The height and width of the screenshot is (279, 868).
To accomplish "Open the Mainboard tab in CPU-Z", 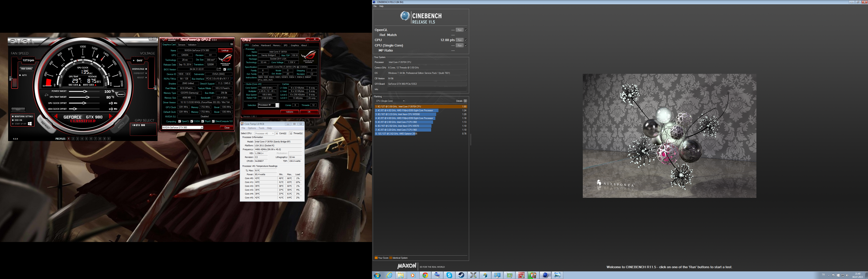I will coord(266,46).
